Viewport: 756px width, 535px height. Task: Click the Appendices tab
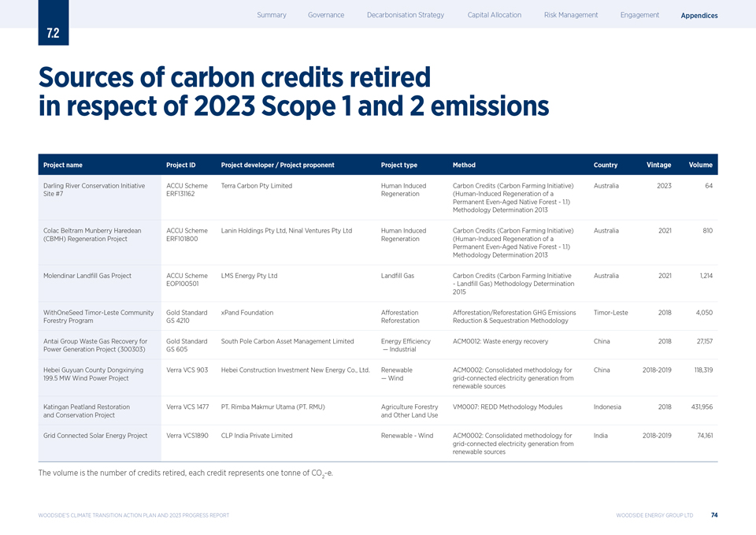click(x=699, y=16)
